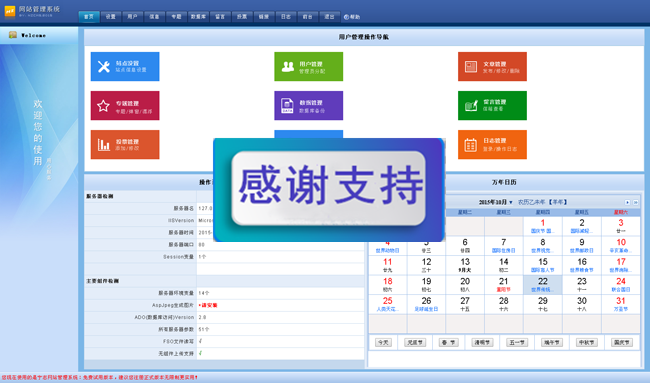This screenshot has height=383, width=650.
Task: Open 日志管理 tile with calendar icon
Action: tap(492, 144)
